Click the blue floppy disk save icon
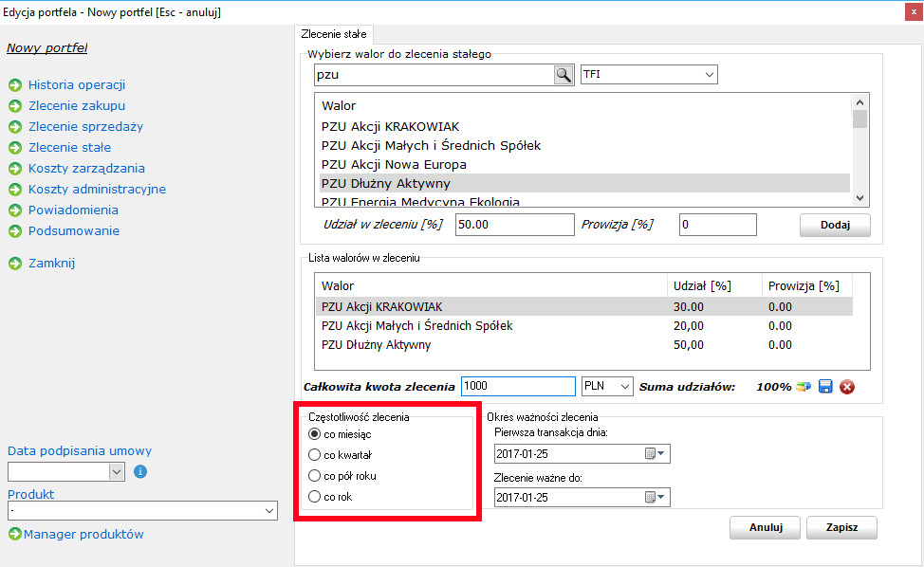Viewport: 924px width, 567px height. click(x=825, y=386)
